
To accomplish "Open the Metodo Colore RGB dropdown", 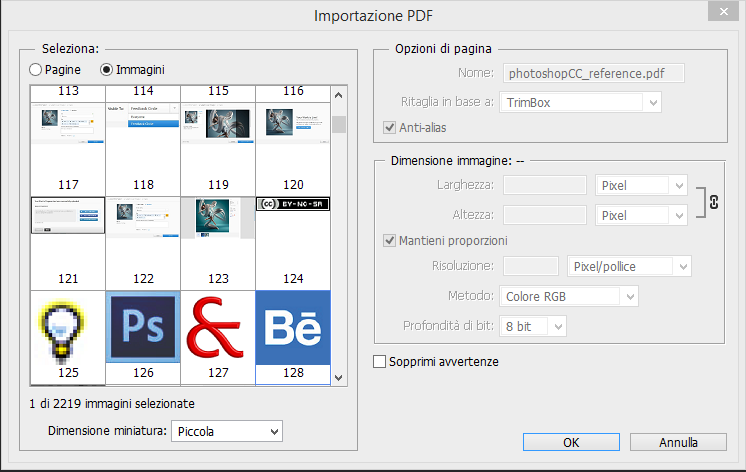I will (569, 296).
